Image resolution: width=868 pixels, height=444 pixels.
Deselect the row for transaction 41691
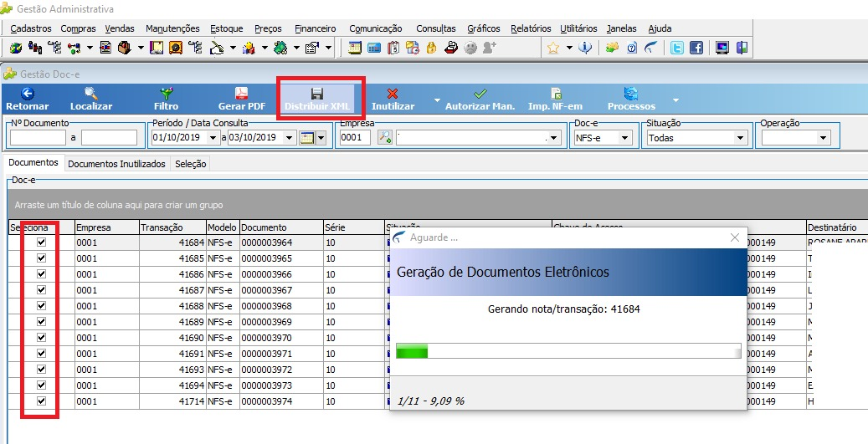click(x=42, y=354)
